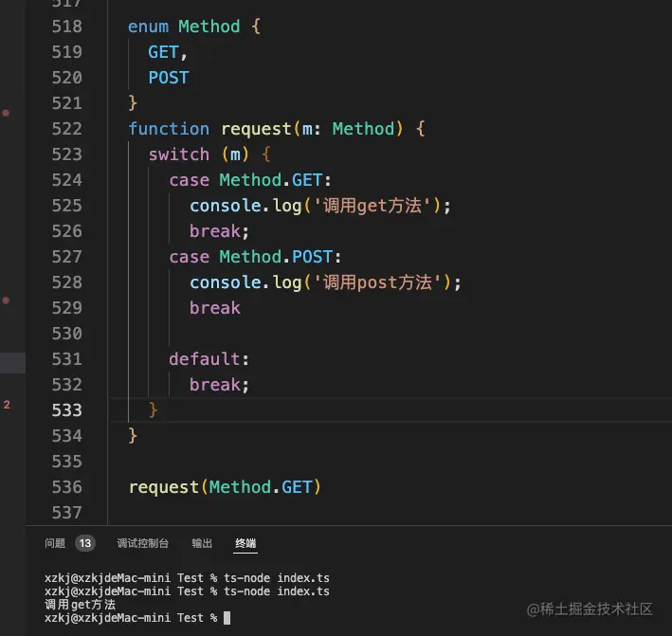Click the red gutter dot beside line 529
Viewport: 672px width, 636px height.
(6, 300)
